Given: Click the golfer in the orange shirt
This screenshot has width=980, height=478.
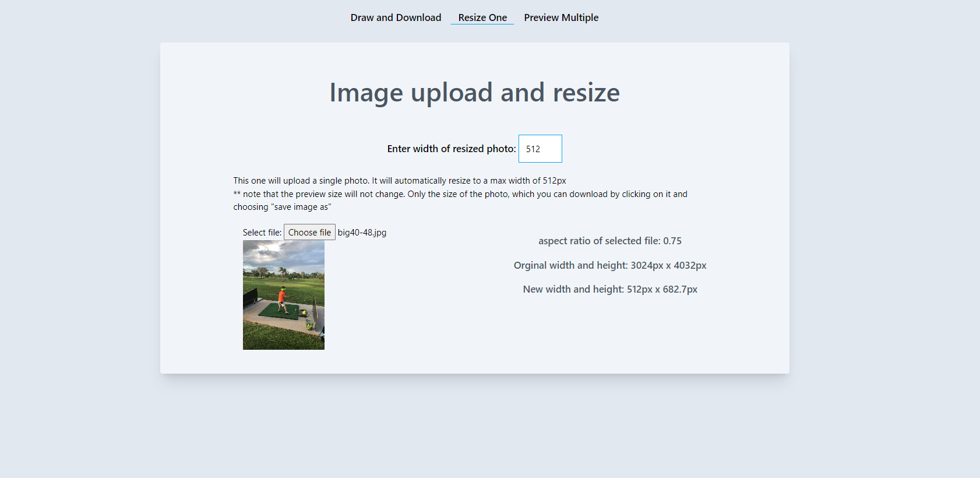Looking at the screenshot, I should tap(283, 299).
